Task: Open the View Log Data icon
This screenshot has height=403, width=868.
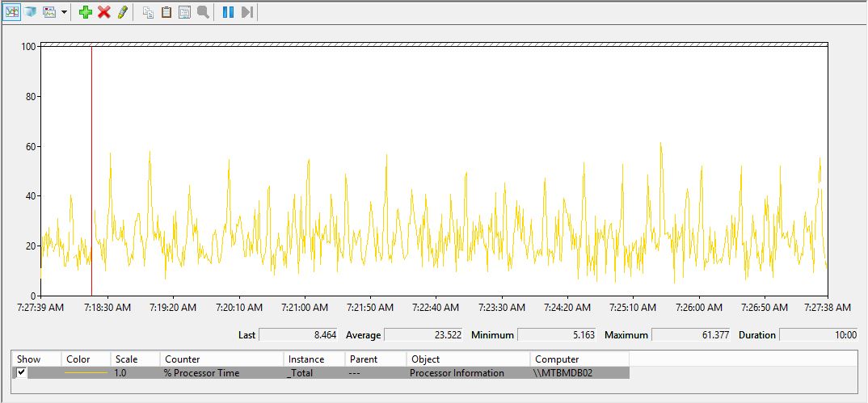Action: pos(31,11)
